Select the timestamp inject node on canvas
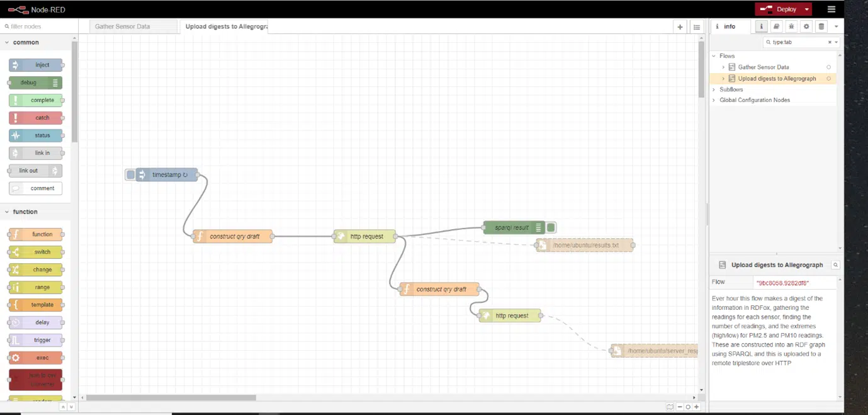 167,174
